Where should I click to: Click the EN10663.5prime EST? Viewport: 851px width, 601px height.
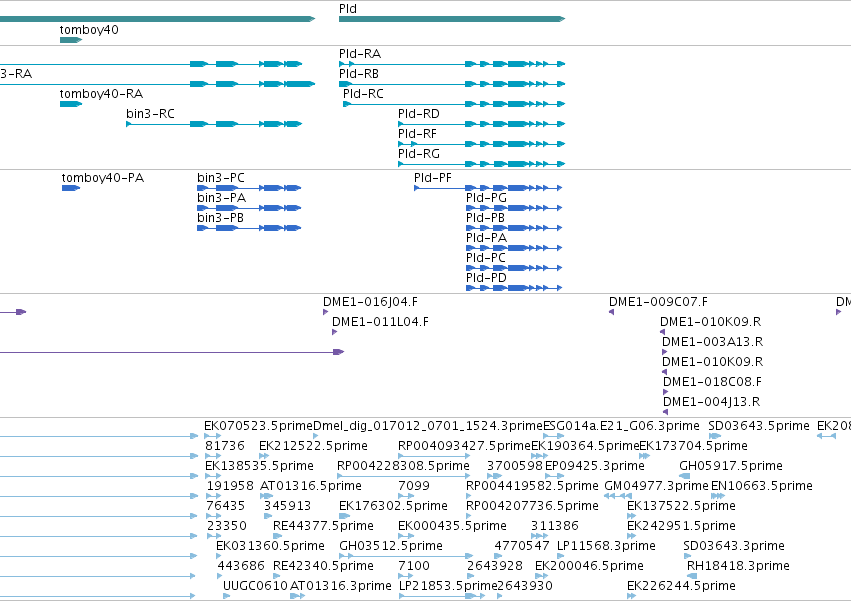tap(718, 496)
